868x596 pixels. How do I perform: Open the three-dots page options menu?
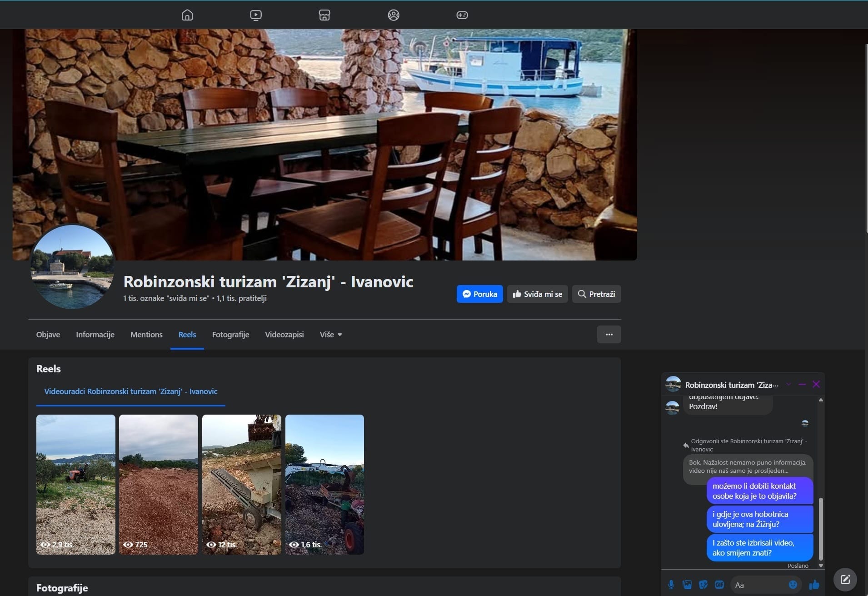tap(609, 335)
